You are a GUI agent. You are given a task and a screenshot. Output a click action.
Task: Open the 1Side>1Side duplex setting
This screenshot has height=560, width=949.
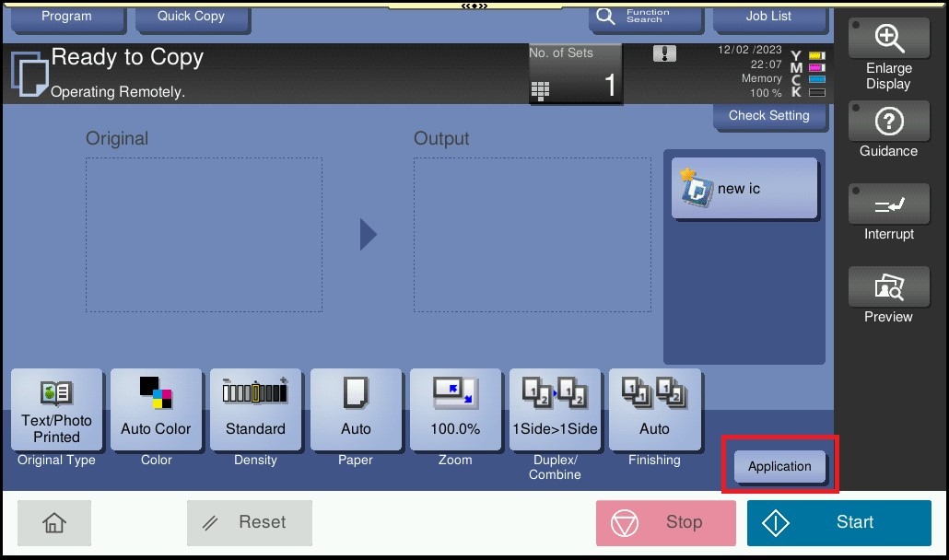555,410
